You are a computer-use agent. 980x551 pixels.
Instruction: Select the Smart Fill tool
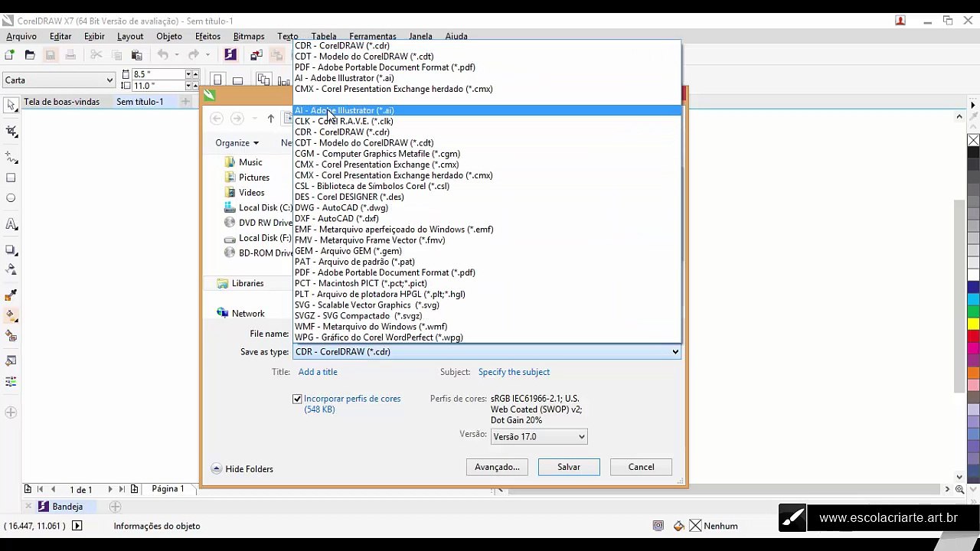click(x=11, y=336)
